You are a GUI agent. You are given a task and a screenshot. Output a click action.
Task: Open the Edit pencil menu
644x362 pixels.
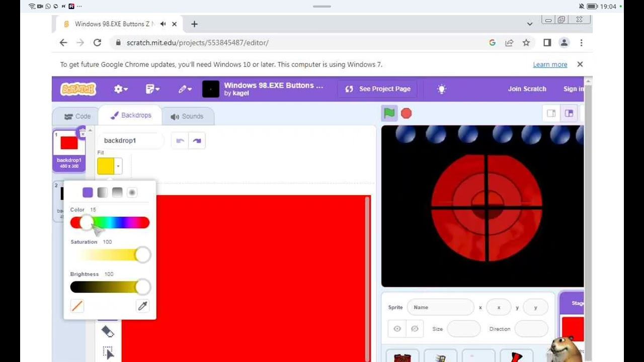(185, 89)
